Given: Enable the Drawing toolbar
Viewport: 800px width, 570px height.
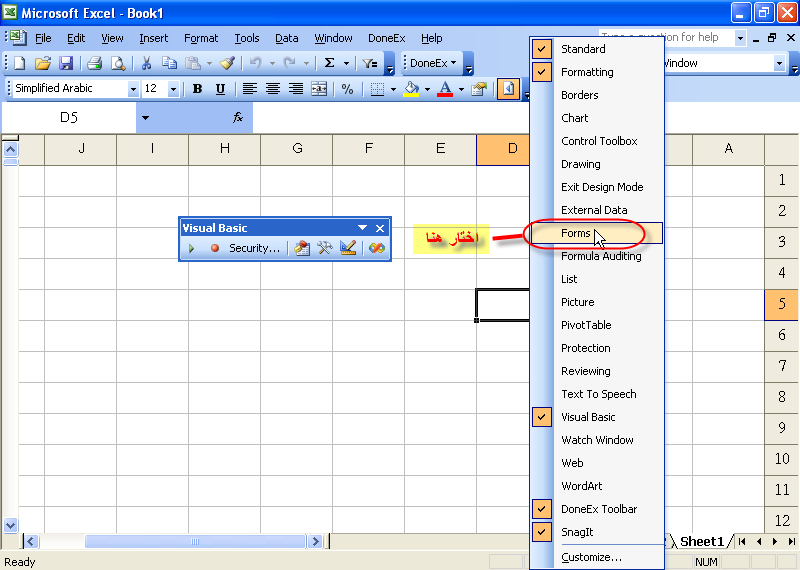Looking at the screenshot, I should [597, 164].
